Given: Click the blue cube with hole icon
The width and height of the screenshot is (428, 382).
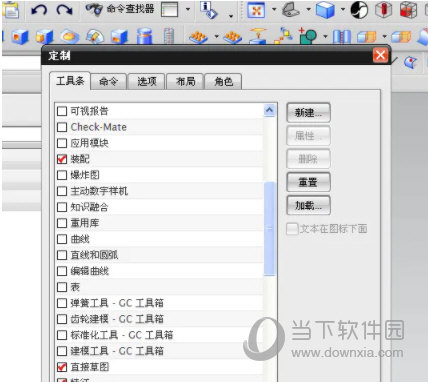Looking at the screenshot, I should point(20,36).
